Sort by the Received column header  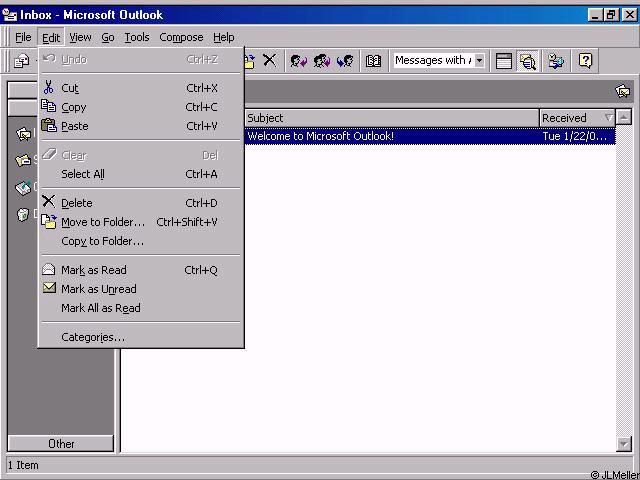click(578, 118)
